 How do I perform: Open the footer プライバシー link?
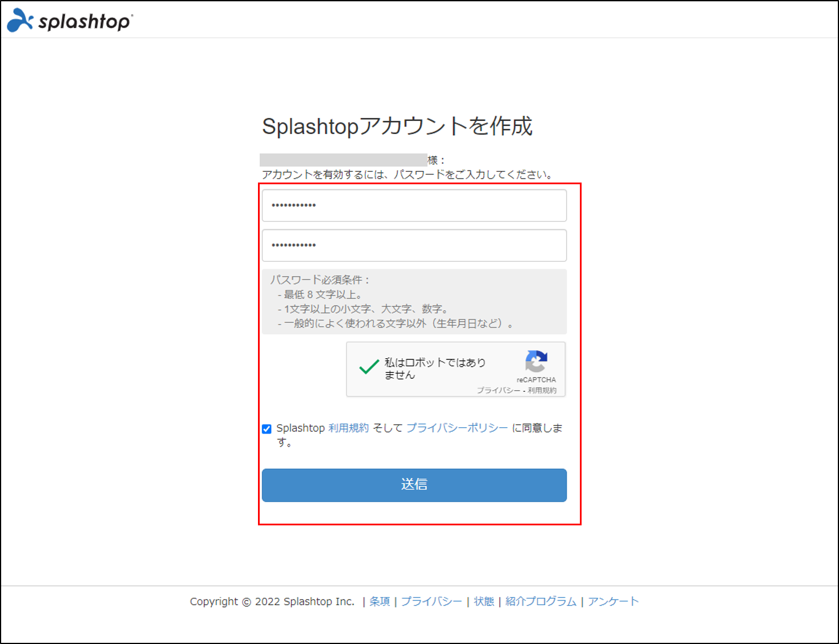[x=431, y=601]
